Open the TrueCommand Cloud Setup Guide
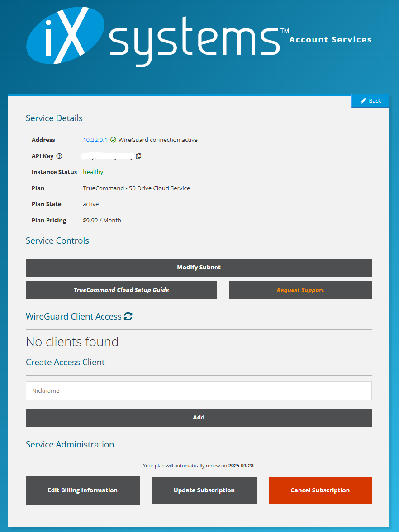 coord(121,290)
